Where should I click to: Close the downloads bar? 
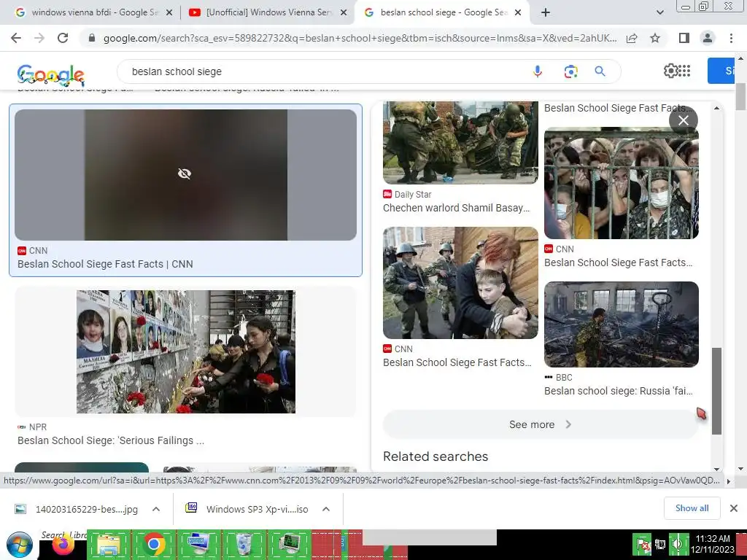click(734, 508)
